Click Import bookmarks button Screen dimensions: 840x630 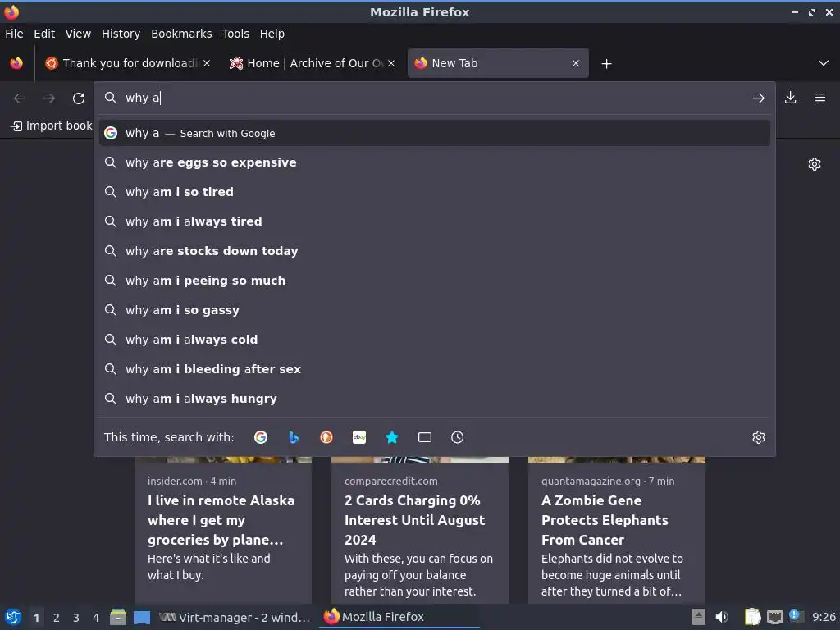pyautogui.click(x=52, y=126)
